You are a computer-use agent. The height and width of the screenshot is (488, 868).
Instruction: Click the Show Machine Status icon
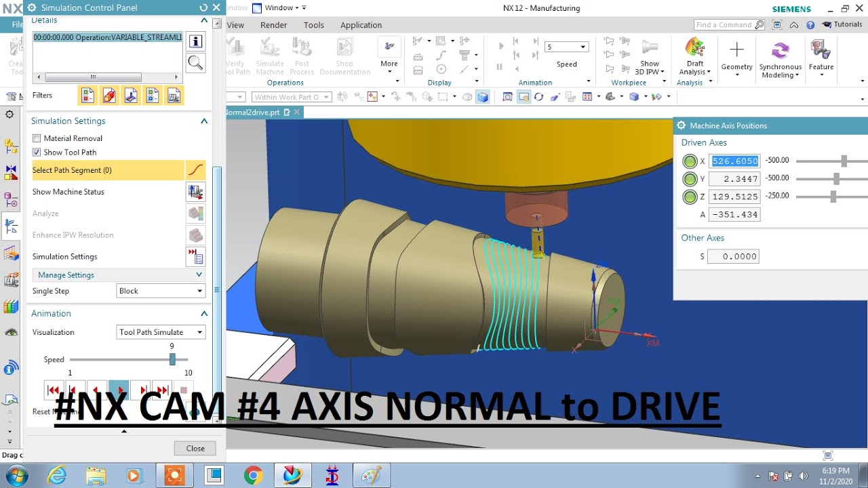[195, 192]
